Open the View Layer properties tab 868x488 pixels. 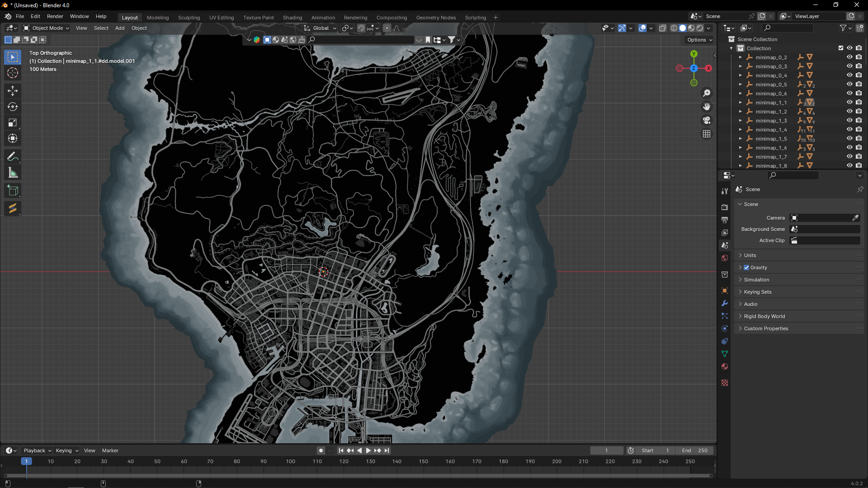[725, 232]
